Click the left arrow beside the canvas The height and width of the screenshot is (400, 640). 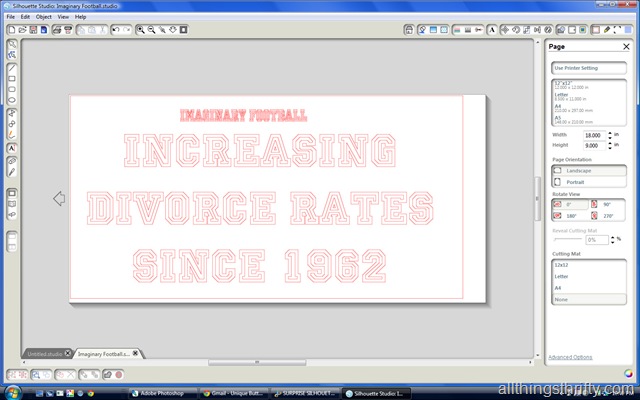(59, 199)
